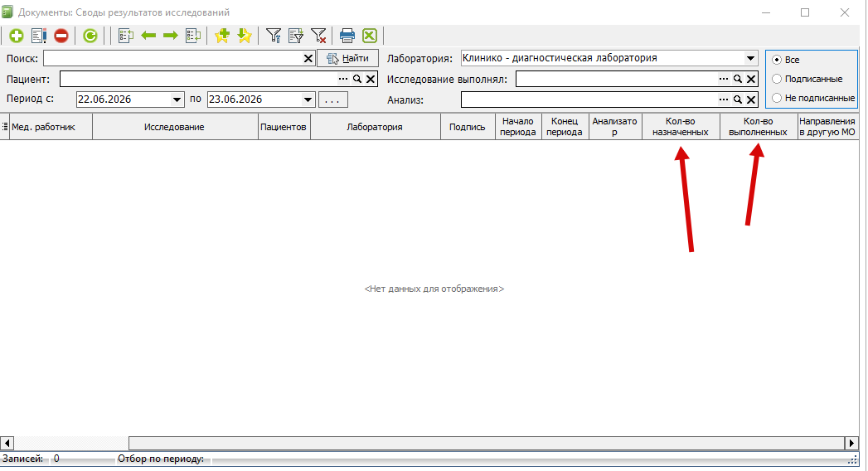This screenshot has height=471, width=868.
Task: Edit the selected document record
Action: pos(39,36)
